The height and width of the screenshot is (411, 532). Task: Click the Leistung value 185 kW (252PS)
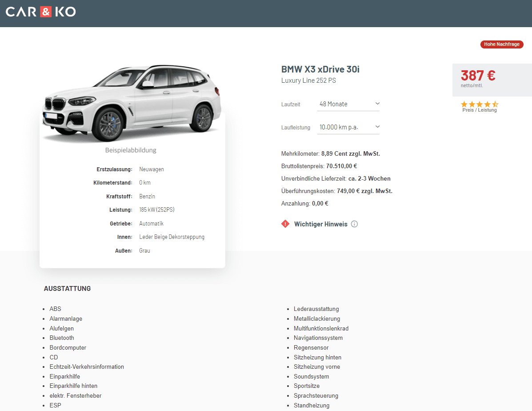pos(157,210)
